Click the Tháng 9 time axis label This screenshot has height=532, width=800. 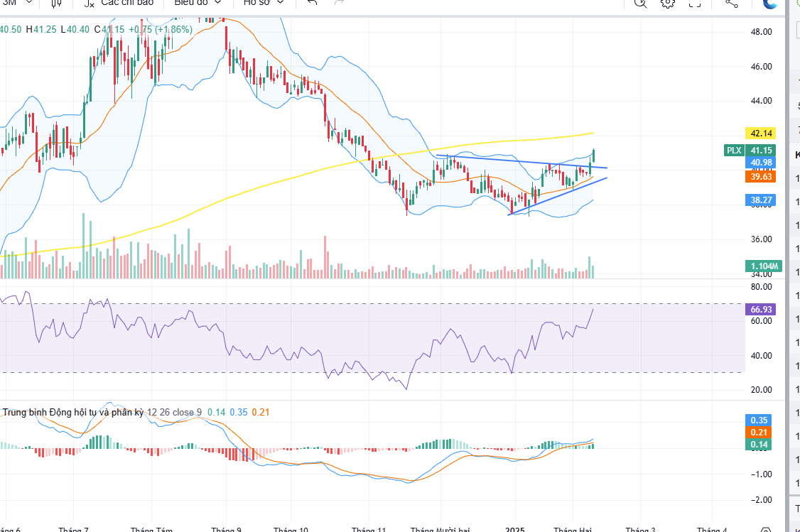point(226,529)
